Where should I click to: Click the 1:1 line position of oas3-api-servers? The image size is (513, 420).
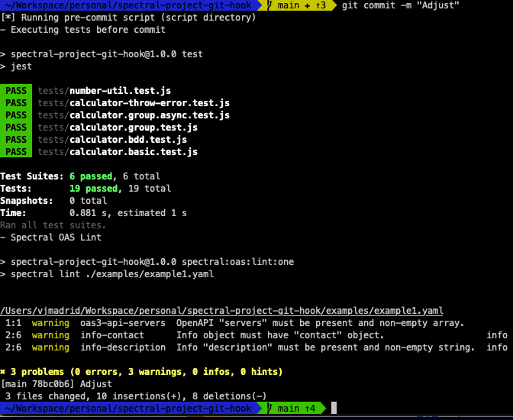coord(14,323)
